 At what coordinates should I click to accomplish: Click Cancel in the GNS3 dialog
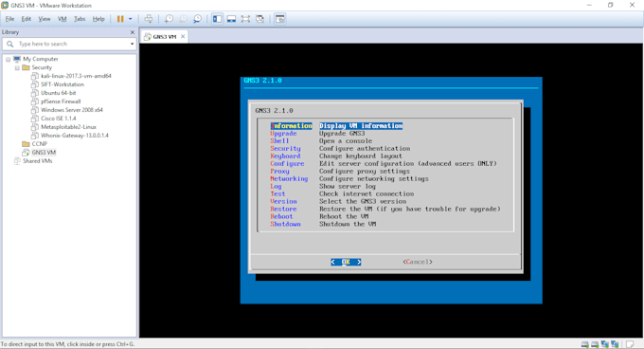pos(418,262)
